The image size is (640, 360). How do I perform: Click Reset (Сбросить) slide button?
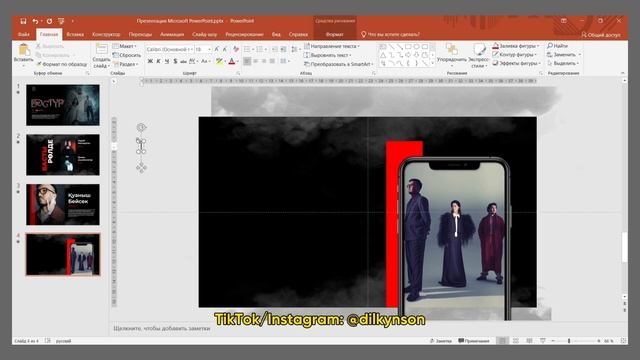(127, 55)
